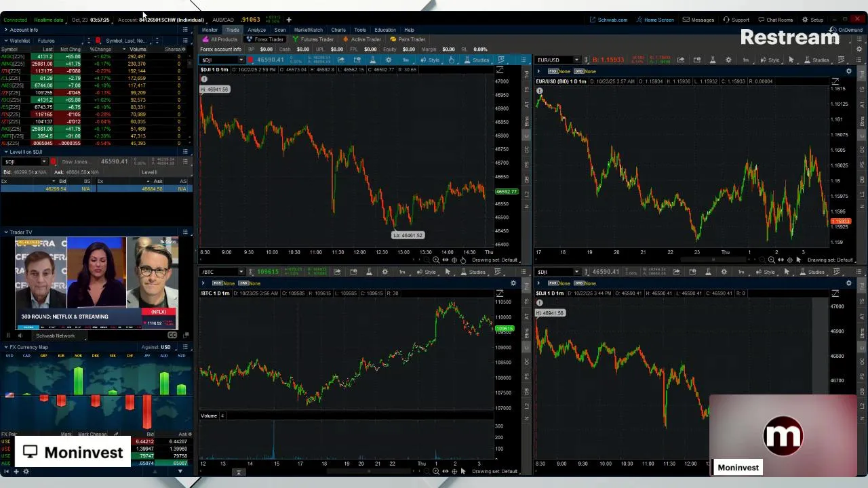Open Level II panel menu icon

pos(185,152)
